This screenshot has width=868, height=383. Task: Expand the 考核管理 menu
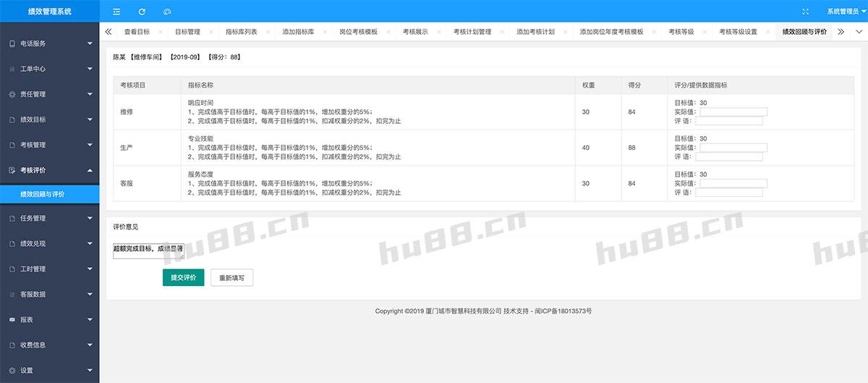pyautogui.click(x=90, y=145)
